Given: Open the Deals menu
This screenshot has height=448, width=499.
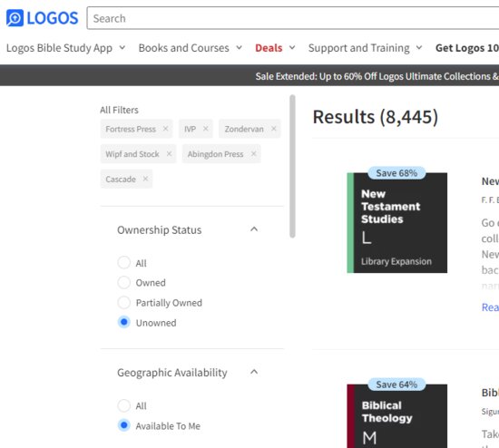Looking at the screenshot, I should click(275, 48).
